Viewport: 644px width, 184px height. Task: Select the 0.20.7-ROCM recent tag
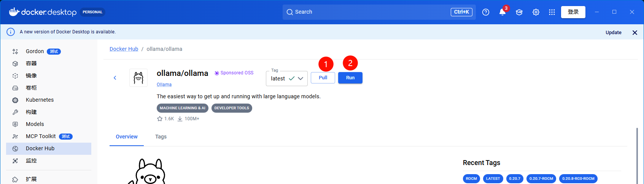pyautogui.click(x=541, y=179)
